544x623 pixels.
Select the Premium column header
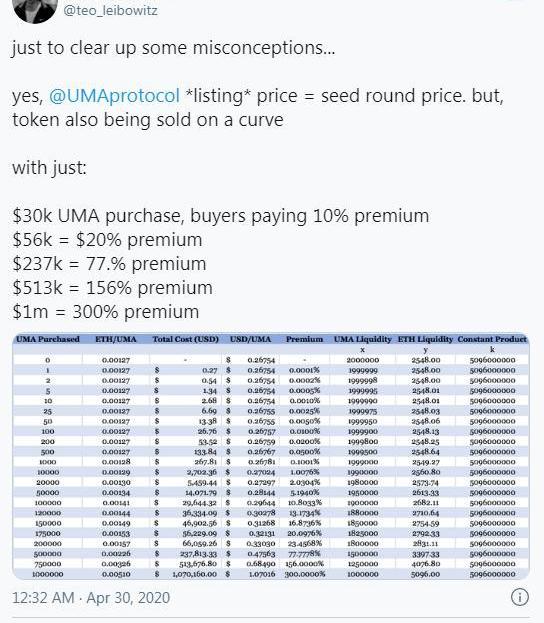point(304,339)
